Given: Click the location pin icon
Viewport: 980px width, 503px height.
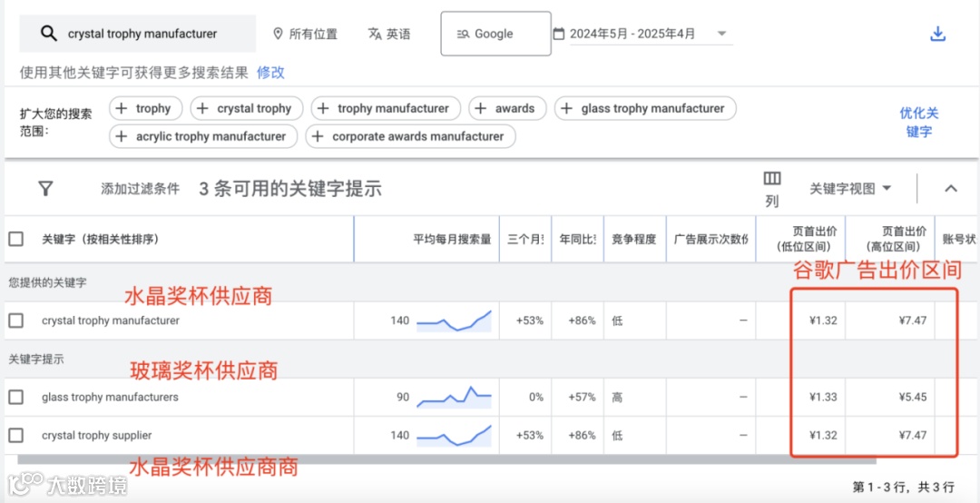Looking at the screenshot, I should 279,34.
